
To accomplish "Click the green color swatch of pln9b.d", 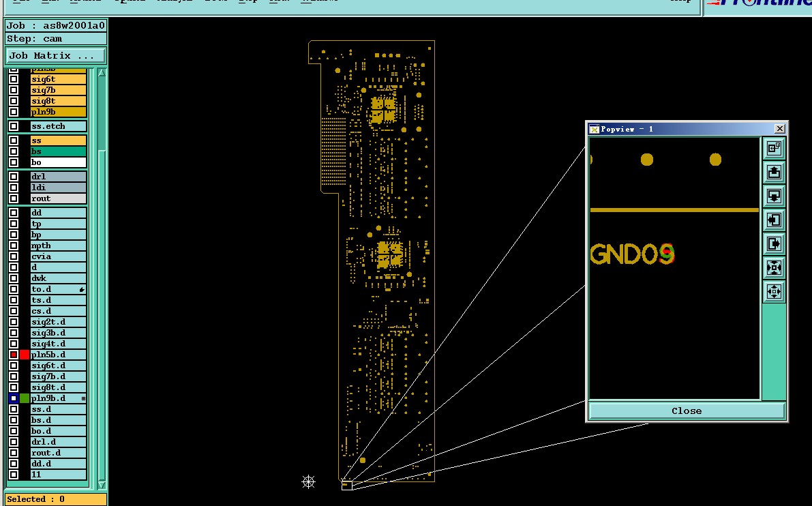I will click(x=25, y=398).
